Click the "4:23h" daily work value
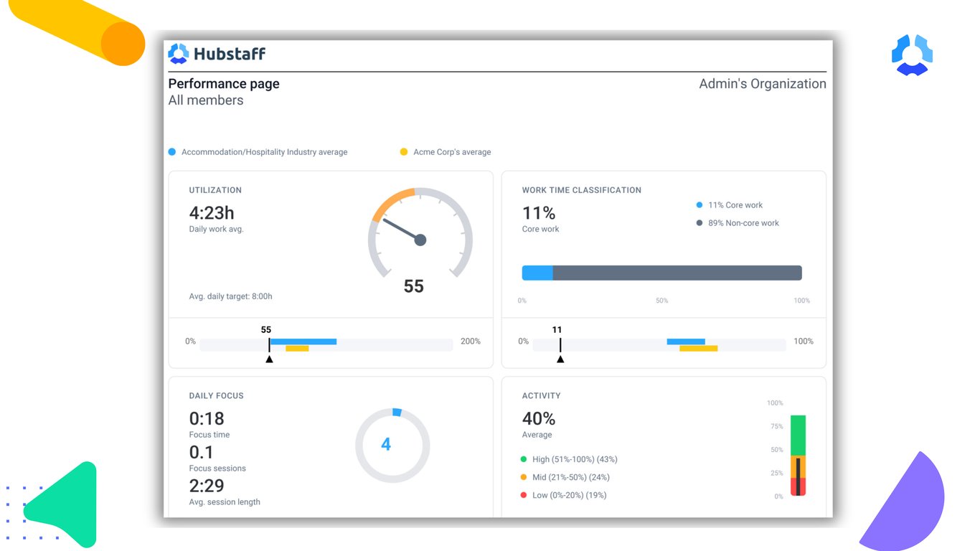 coord(212,213)
